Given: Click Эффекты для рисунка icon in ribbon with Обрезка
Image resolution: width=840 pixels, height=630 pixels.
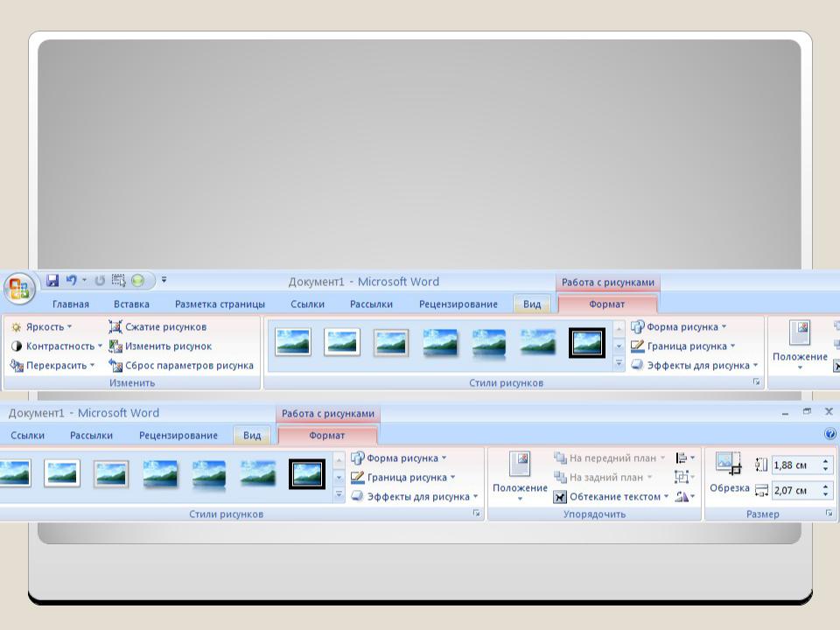Looking at the screenshot, I should (x=357, y=497).
